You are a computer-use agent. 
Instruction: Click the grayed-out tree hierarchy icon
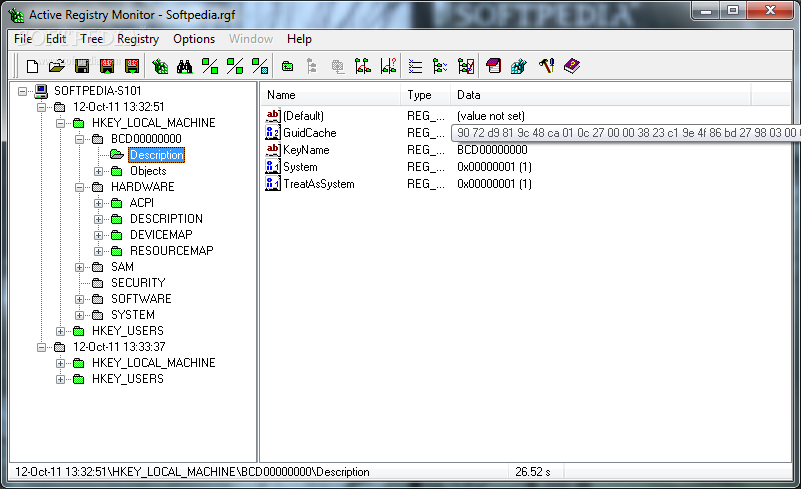(x=312, y=66)
